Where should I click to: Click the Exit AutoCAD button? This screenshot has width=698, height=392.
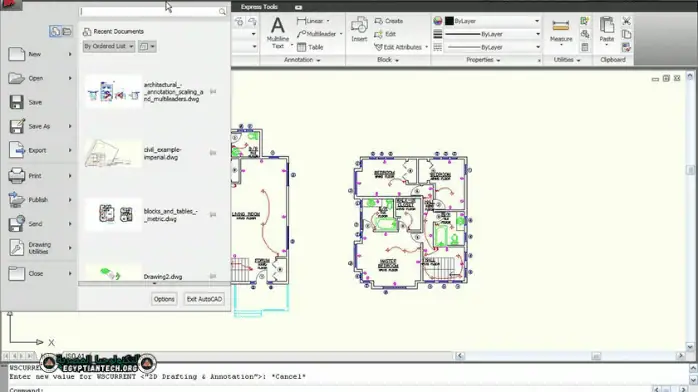pyautogui.click(x=204, y=299)
